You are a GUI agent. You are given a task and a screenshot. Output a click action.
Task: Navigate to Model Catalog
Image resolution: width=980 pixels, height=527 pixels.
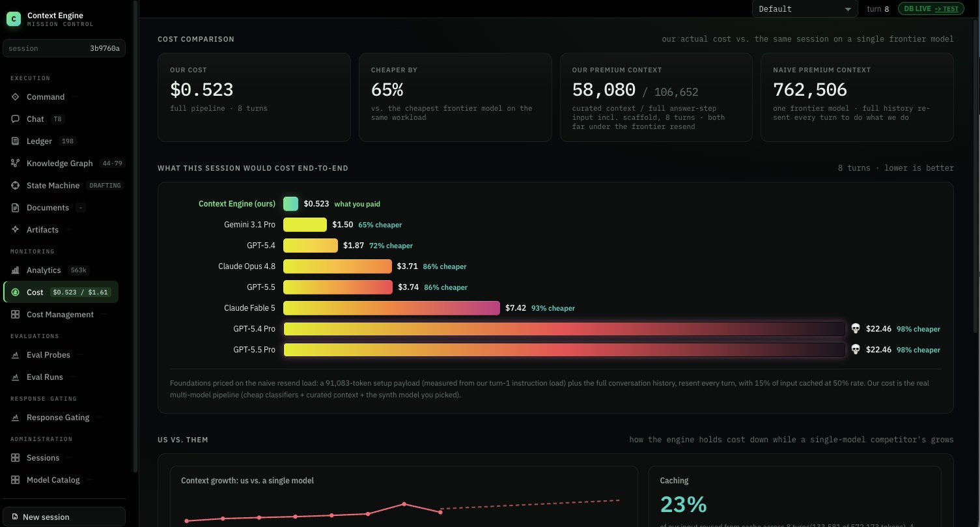62,480
